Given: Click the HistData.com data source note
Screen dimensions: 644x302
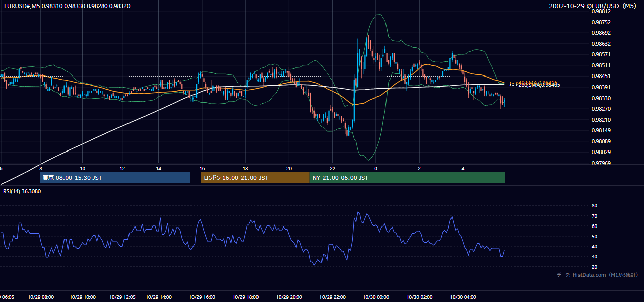Looking at the screenshot, I should (x=597, y=275).
